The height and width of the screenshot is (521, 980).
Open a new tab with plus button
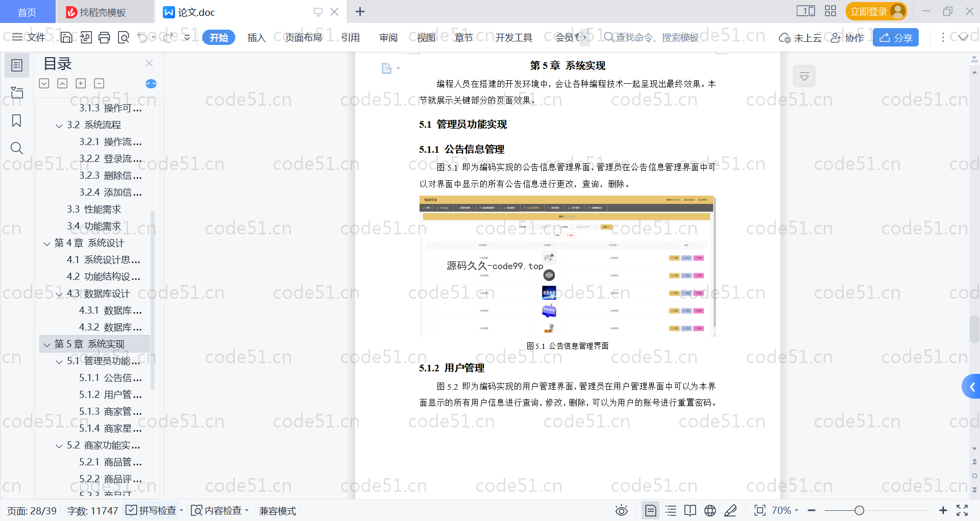click(360, 12)
